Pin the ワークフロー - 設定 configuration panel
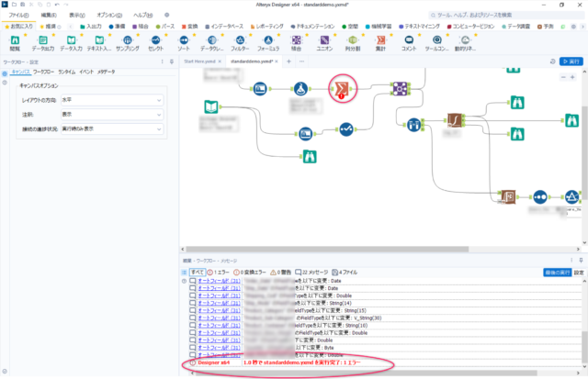The image size is (588, 379). click(x=172, y=61)
